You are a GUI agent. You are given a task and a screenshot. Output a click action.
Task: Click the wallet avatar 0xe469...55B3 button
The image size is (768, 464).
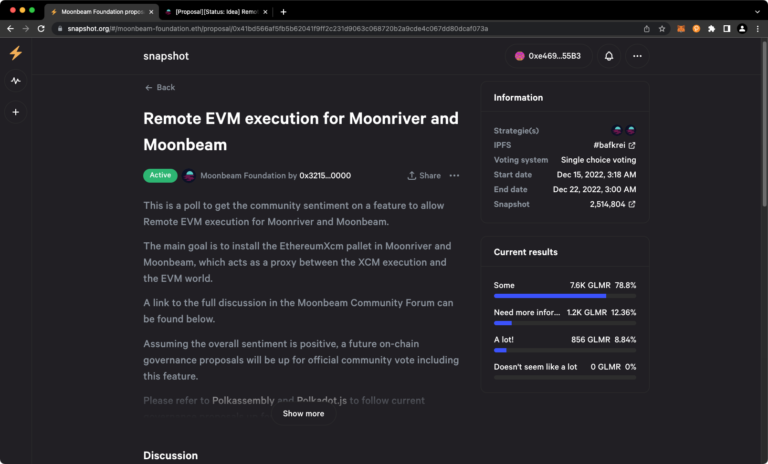coord(548,56)
